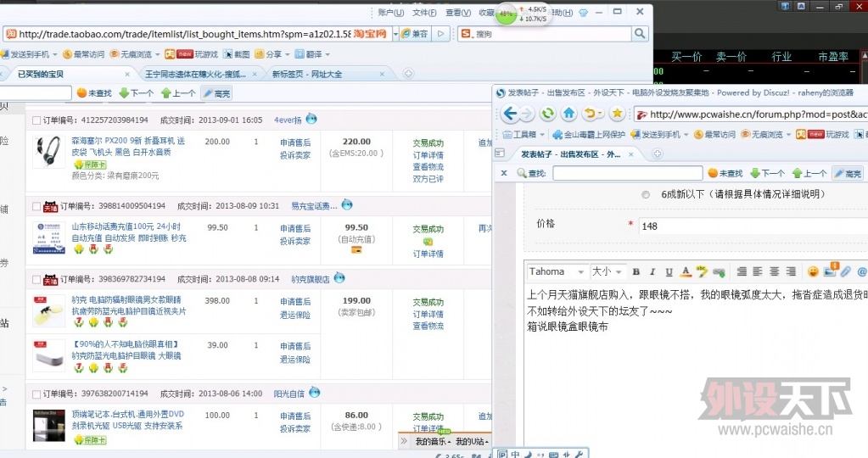
Task: Go back in the forum browser window
Action: click(x=510, y=114)
